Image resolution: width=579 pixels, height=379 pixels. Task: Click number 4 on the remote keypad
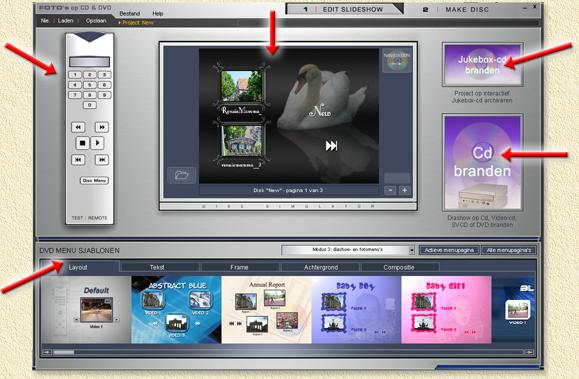(75, 85)
